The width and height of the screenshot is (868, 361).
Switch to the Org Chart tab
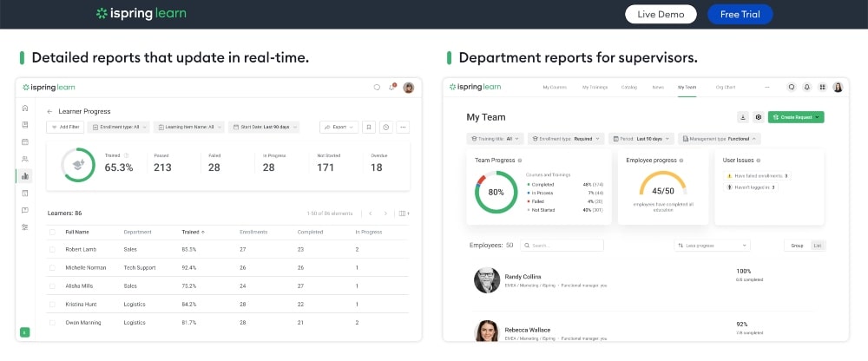[724, 87]
